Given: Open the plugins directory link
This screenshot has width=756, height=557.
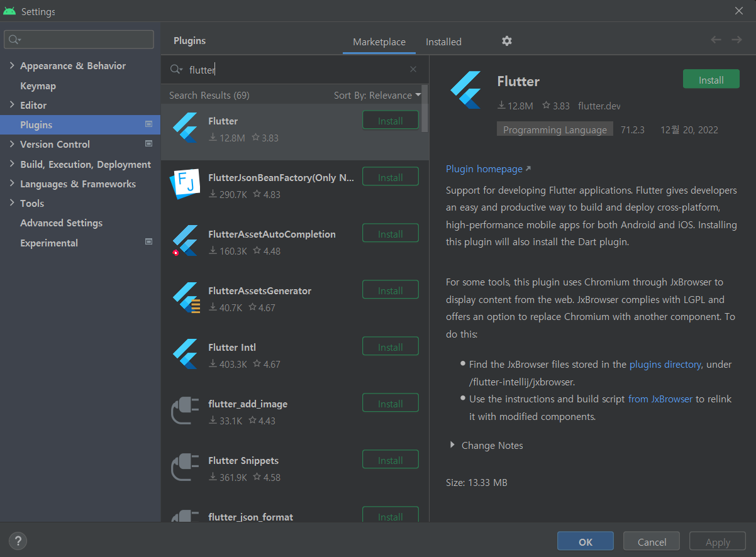Looking at the screenshot, I should coord(665,364).
